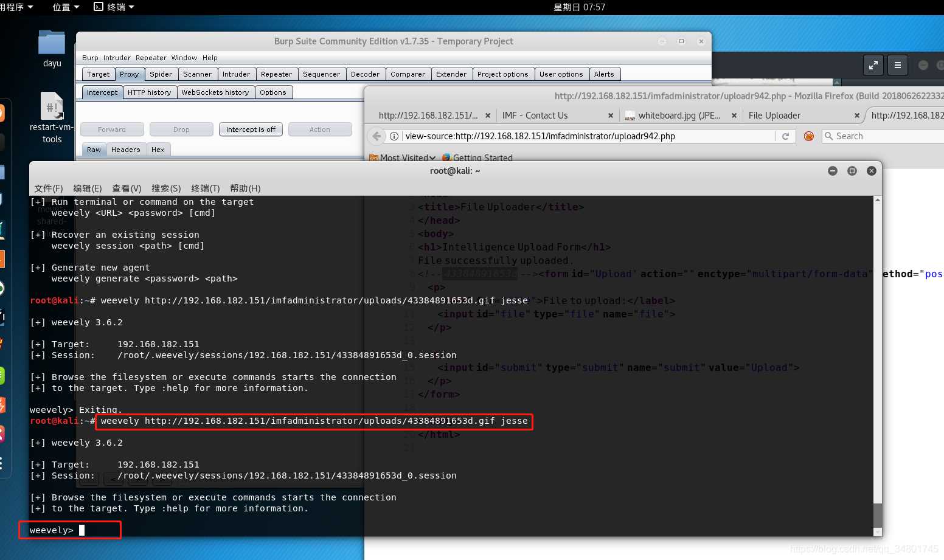This screenshot has width=944, height=560.
Task: Minimize the root@kali terminal window
Action: pos(833,171)
